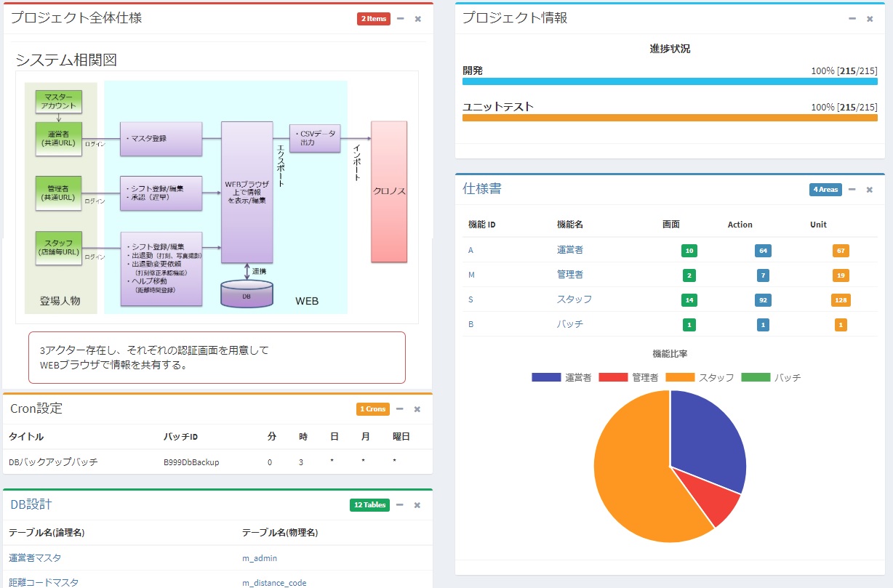The height and width of the screenshot is (588, 893).
Task: Open the DB設計 title link
Action: 31,504
